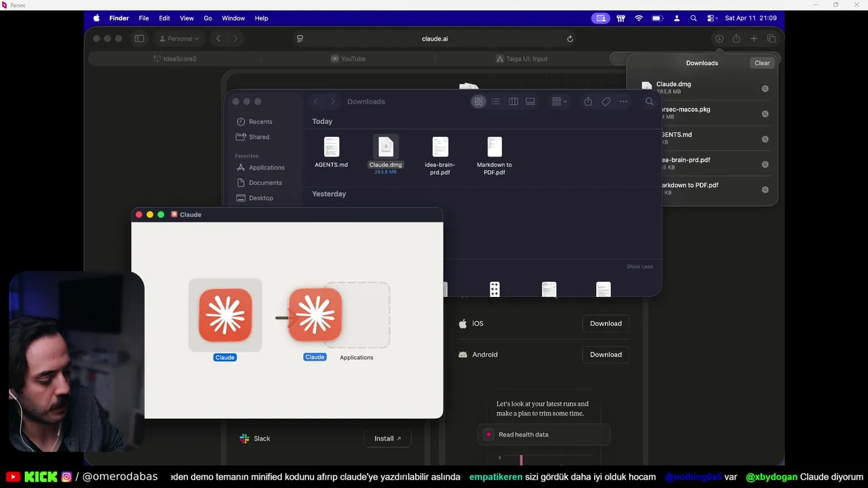This screenshot has width=868, height=488.
Task: Reload claude.ai page
Action: point(570,39)
